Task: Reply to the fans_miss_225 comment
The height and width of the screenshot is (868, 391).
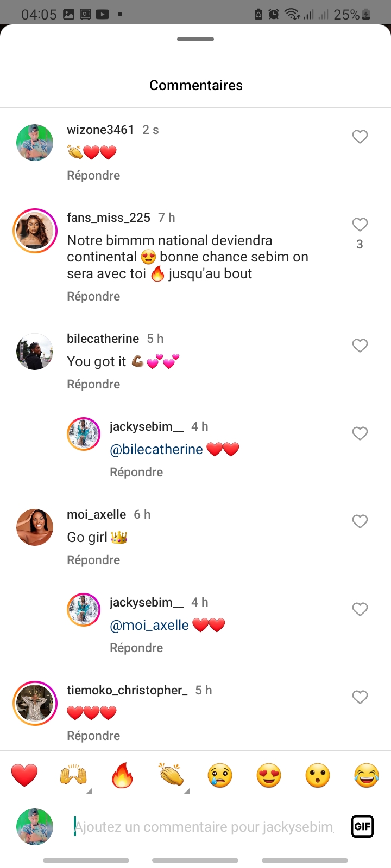Action: pos(93,296)
